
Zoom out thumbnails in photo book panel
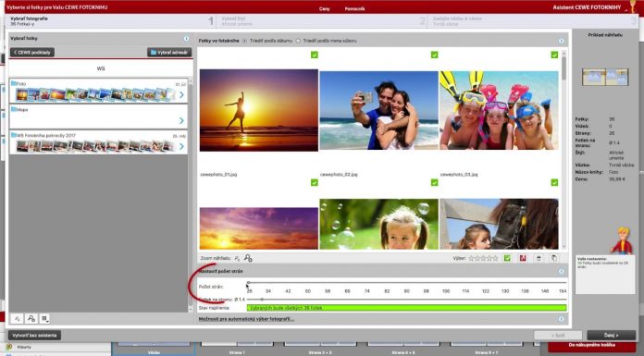[237, 258]
